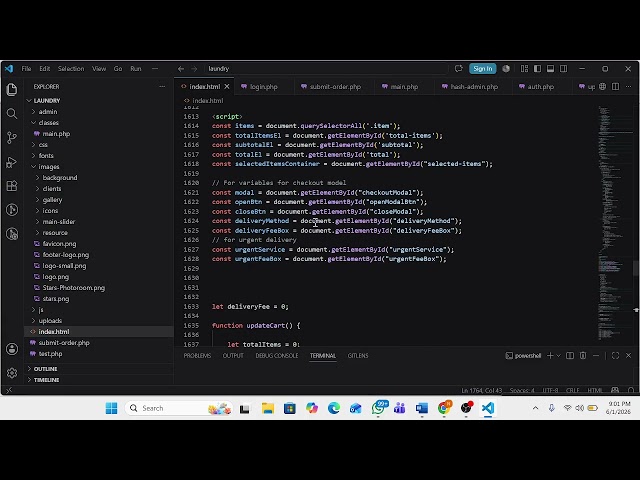This screenshot has width=640, height=480.
Task: Click Spaces: 4 indentation setting
Action: (x=522, y=390)
